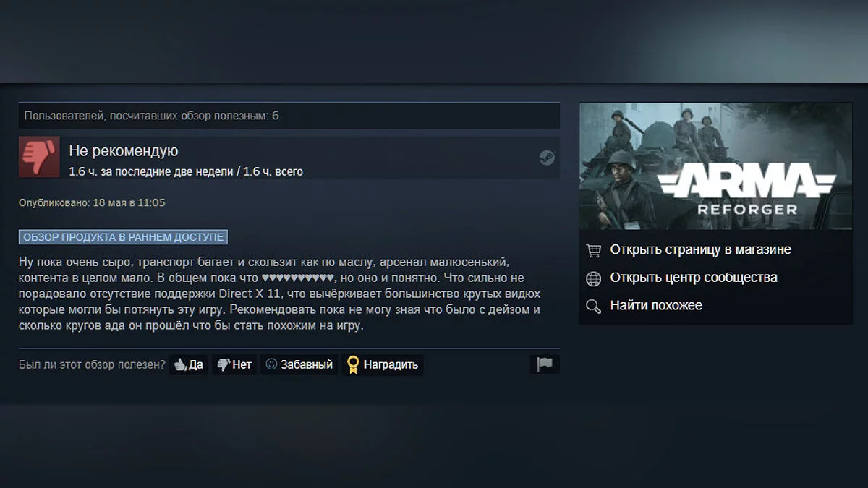Viewport: 868px width, 488px height.
Task: Mark review as Забавный
Action: tap(299, 364)
